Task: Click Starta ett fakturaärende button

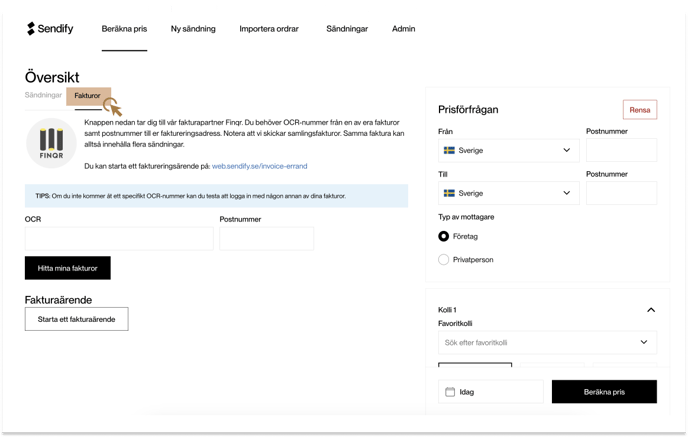Action: [76, 319]
